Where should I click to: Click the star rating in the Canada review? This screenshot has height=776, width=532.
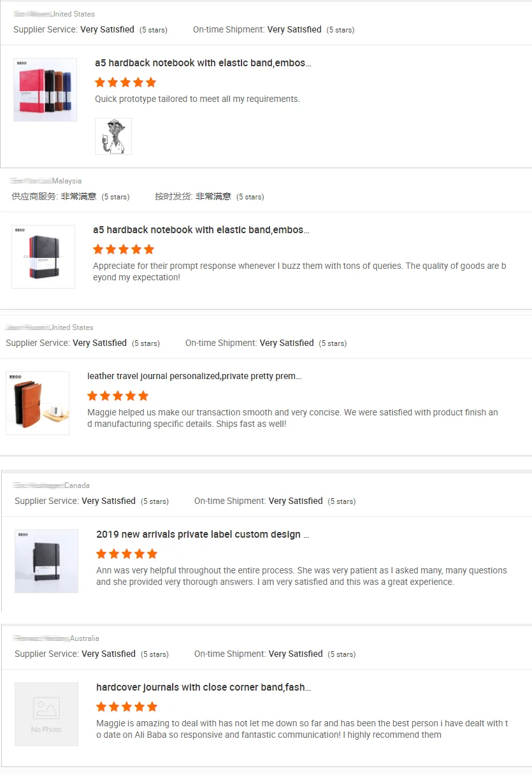127,554
